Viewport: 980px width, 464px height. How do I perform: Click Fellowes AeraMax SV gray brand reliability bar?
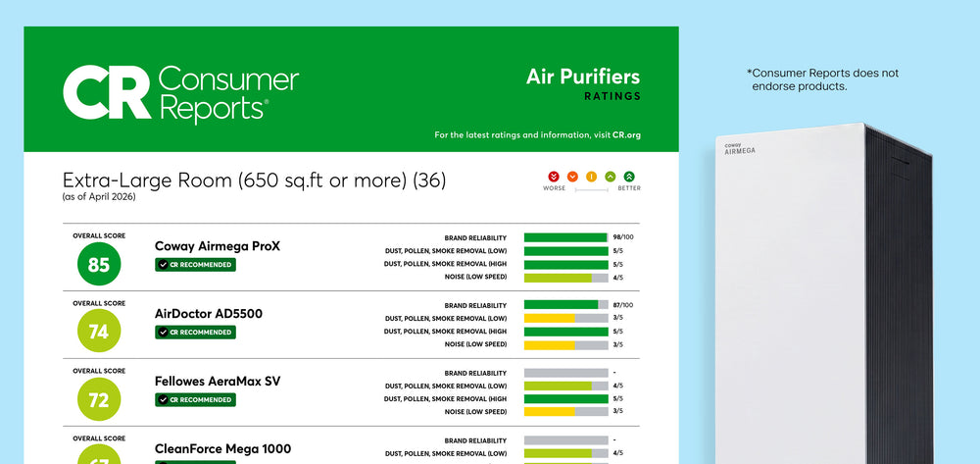(x=566, y=373)
